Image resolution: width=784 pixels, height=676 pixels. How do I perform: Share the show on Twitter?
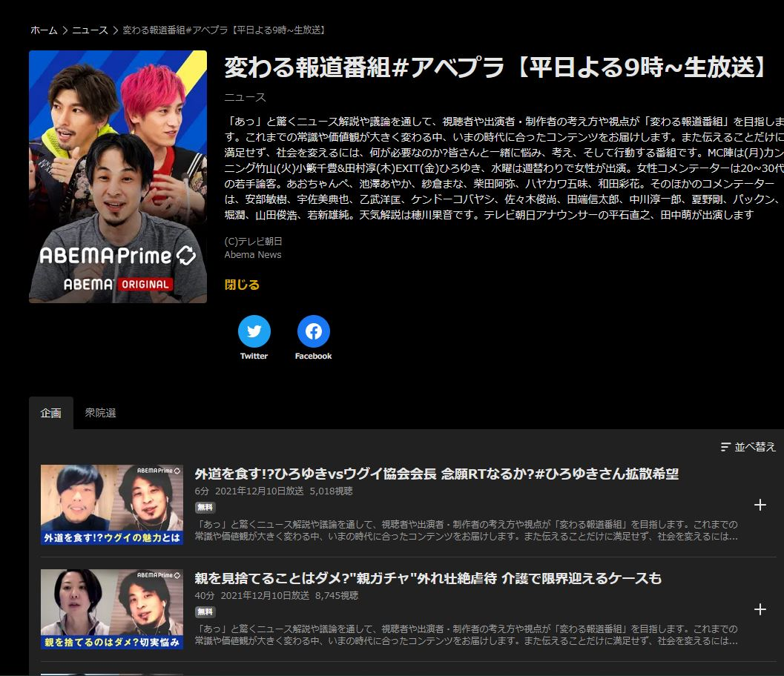(254, 331)
